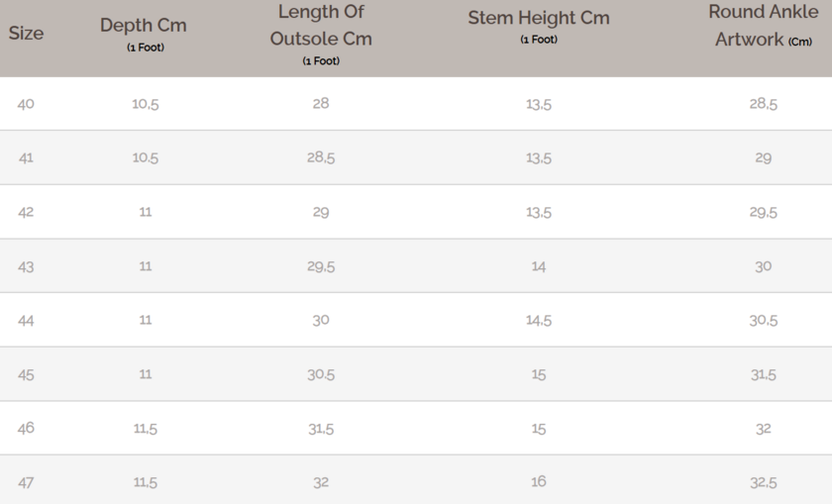Click size 40 in the Size column
Viewport: 832px width, 504px height.
click(26, 103)
